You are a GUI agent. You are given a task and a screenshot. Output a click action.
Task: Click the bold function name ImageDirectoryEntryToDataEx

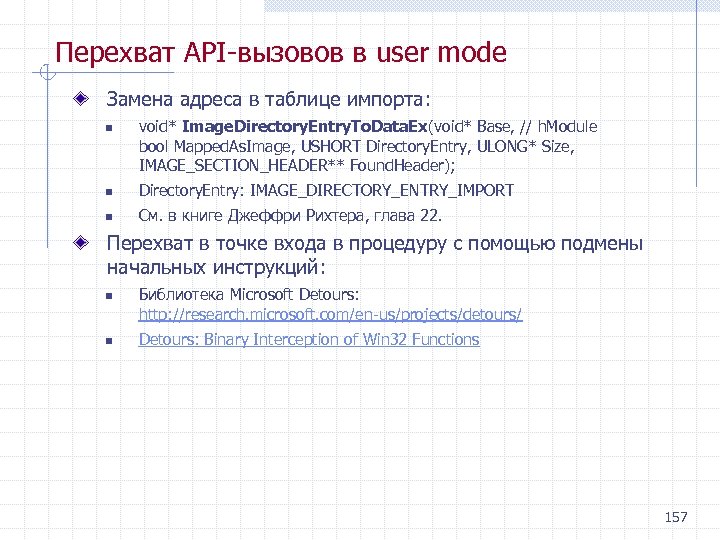coord(305,126)
